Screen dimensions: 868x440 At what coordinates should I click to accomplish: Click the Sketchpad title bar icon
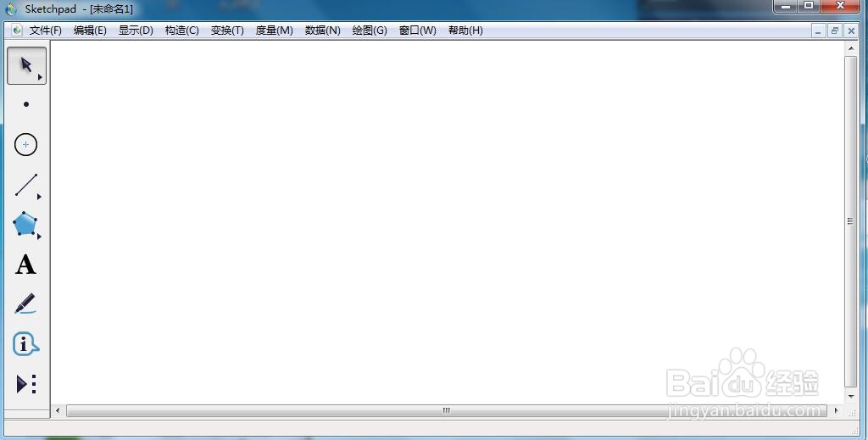coord(11,8)
